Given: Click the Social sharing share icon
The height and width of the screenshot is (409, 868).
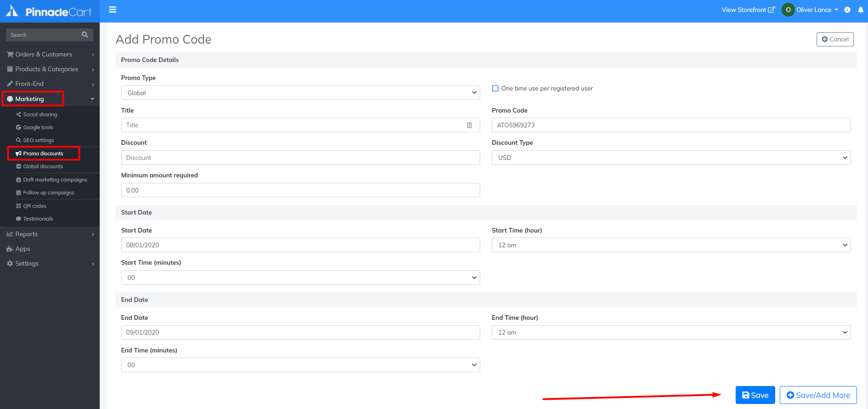Looking at the screenshot, I should click(18, 114).
